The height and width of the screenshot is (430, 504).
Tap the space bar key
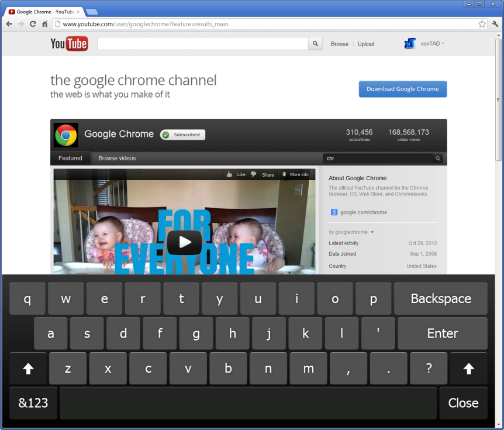(x=248, y=403)
